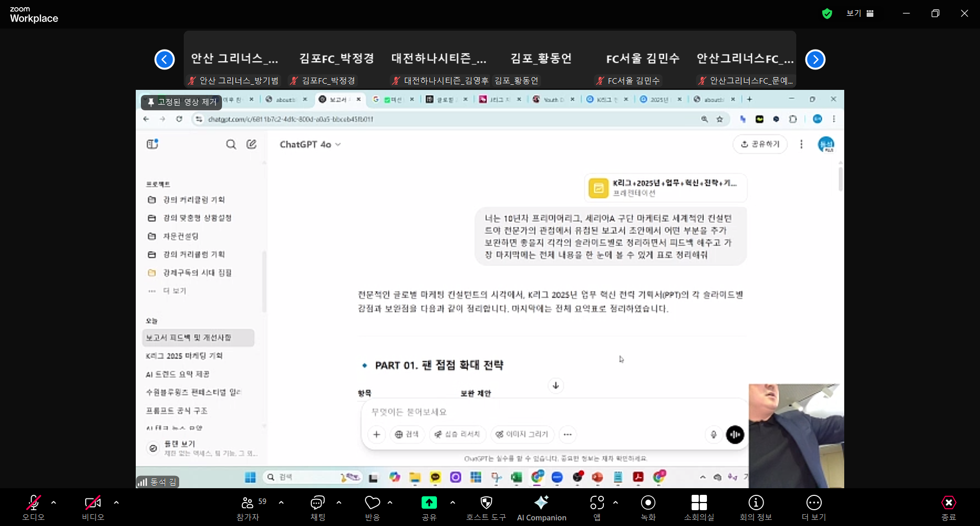Start a new ChatGPT chat
This screenshot has width=980, height=526.
pyautogui.click(x=252, y=145)
